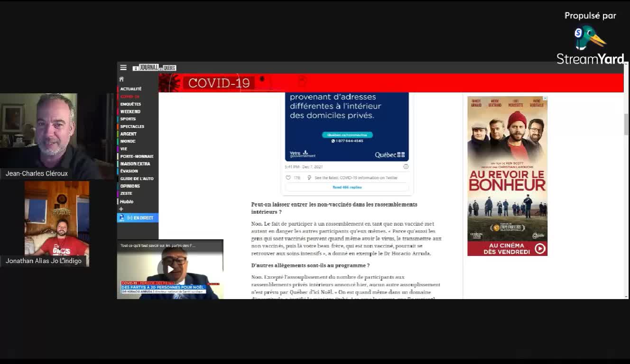Like the embedded tweet with heart icon
630x364 pixels.
coord(288,178)
